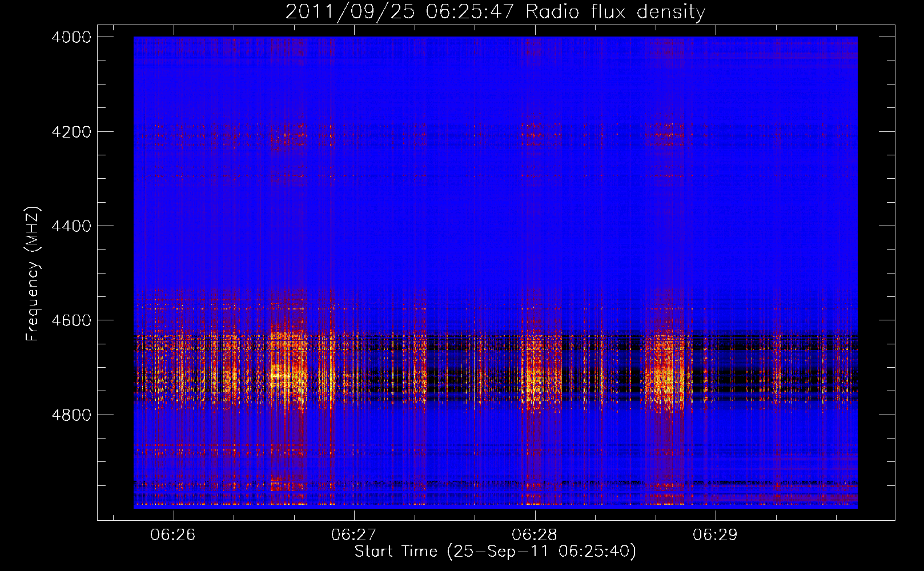924x571 pixels.
Task: Click the 06:27 time tick label
Action: (x=354, y=535)
